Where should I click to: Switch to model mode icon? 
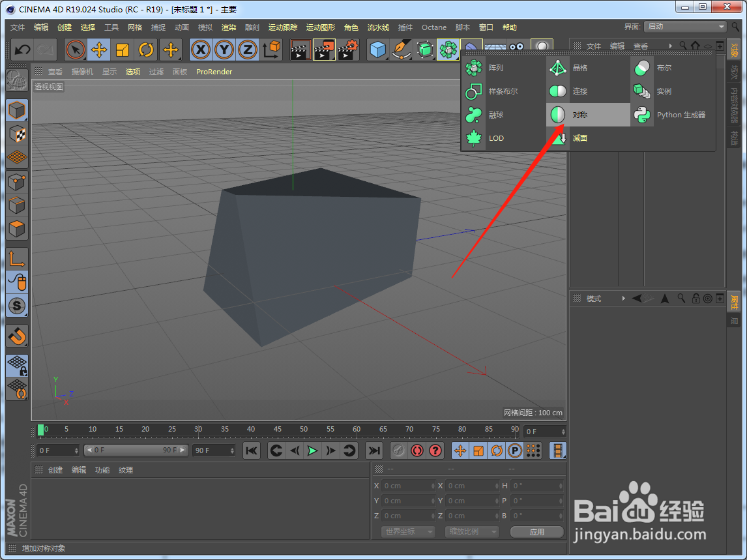pos(17,111)
